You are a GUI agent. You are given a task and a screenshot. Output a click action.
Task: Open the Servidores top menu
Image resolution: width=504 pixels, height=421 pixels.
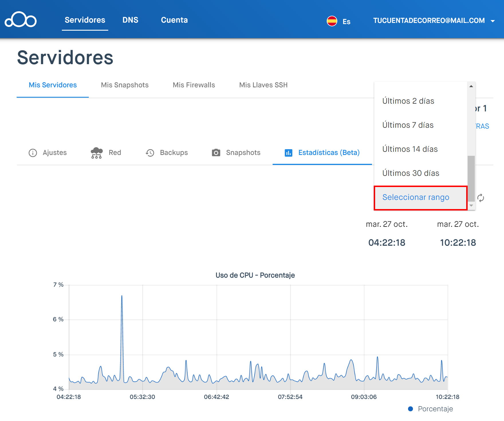(85, 20)
